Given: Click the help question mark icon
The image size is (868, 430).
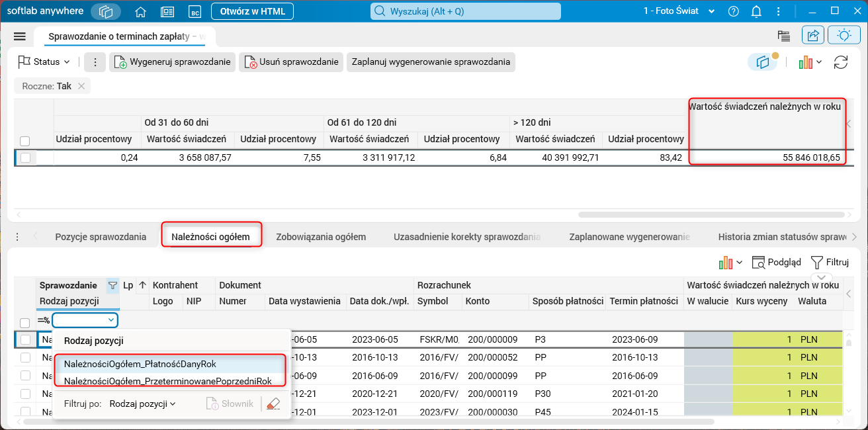Looking at the screenshot, I should click(x=733, y=11).
